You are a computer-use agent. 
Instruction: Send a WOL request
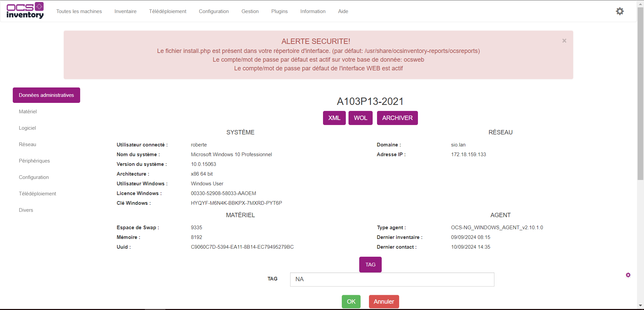(x=360, y=118)
